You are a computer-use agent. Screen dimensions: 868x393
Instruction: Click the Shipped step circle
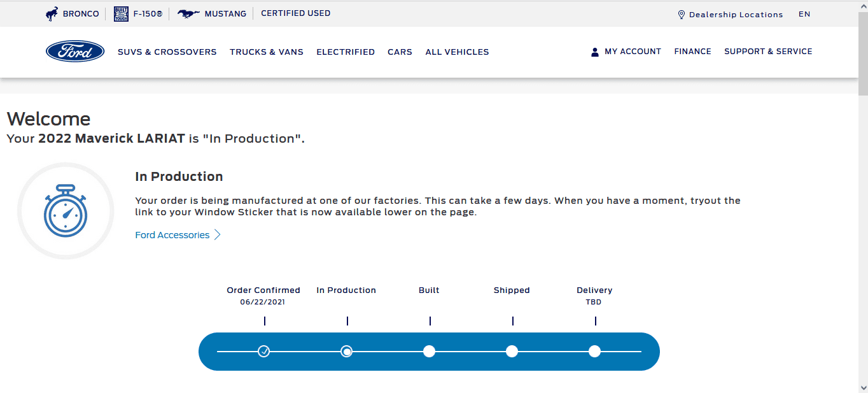pos(512,351)
